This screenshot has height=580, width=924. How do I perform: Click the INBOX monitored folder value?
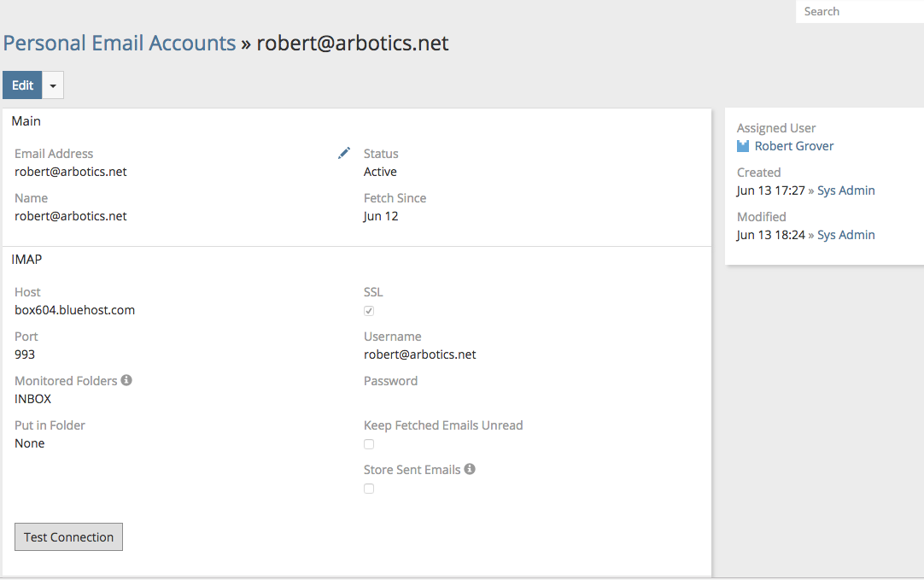[x=33, y=399]
